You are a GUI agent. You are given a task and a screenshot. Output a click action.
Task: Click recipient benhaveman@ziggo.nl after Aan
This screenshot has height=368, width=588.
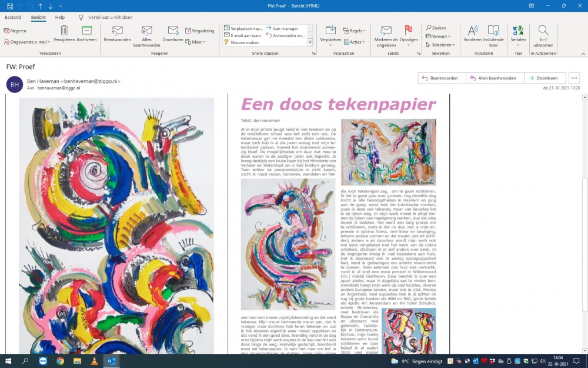59,88
